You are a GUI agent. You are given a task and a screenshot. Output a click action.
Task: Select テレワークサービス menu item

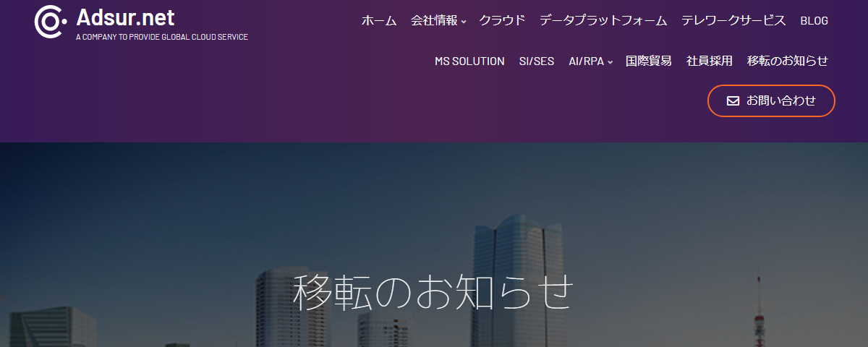pyautogui.click(x=733, y=20)
